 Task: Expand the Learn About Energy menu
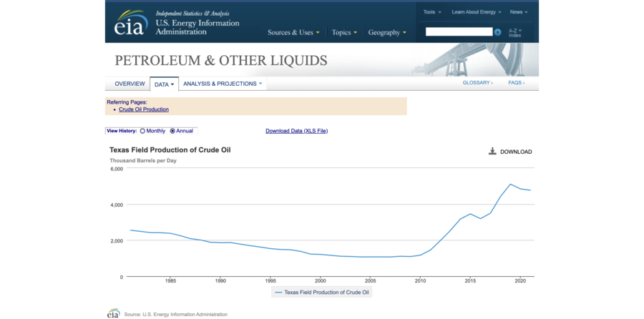point(475,12)
